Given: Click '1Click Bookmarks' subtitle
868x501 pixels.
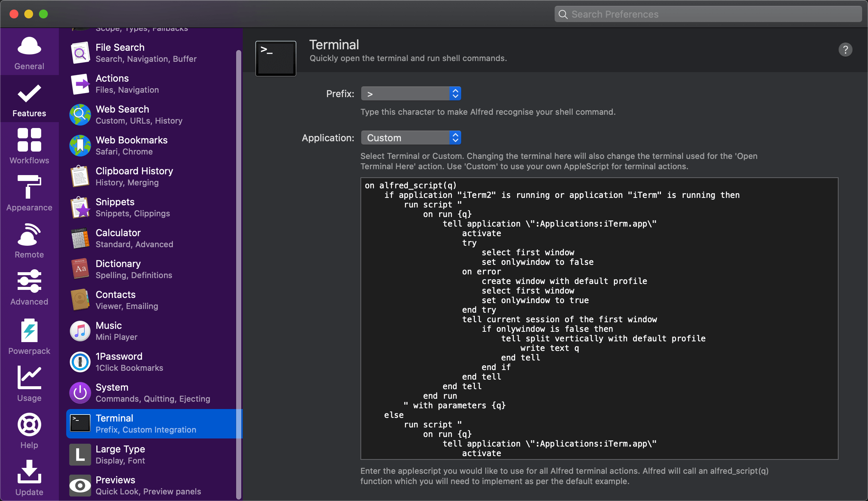Looking at the screenshot, I should (x=129, y=368).
